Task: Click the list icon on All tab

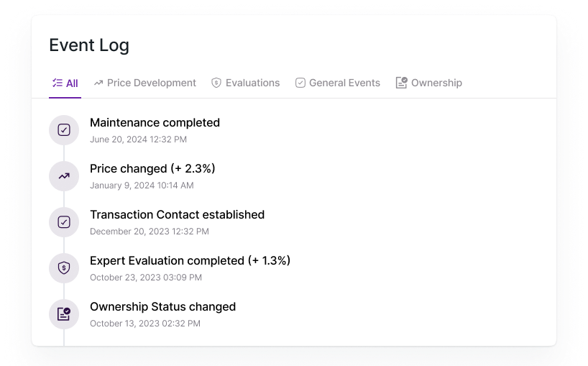Action: point(58,83)
